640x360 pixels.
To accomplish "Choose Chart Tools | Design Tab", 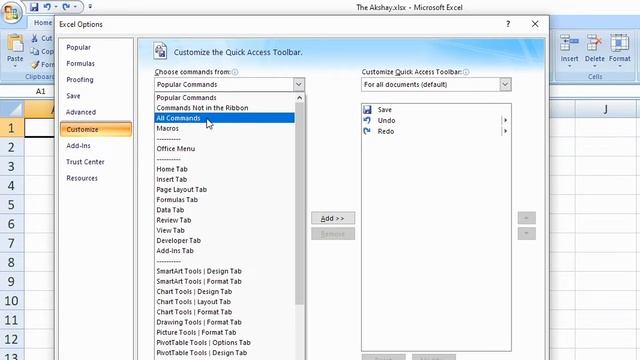I will 224,291.
